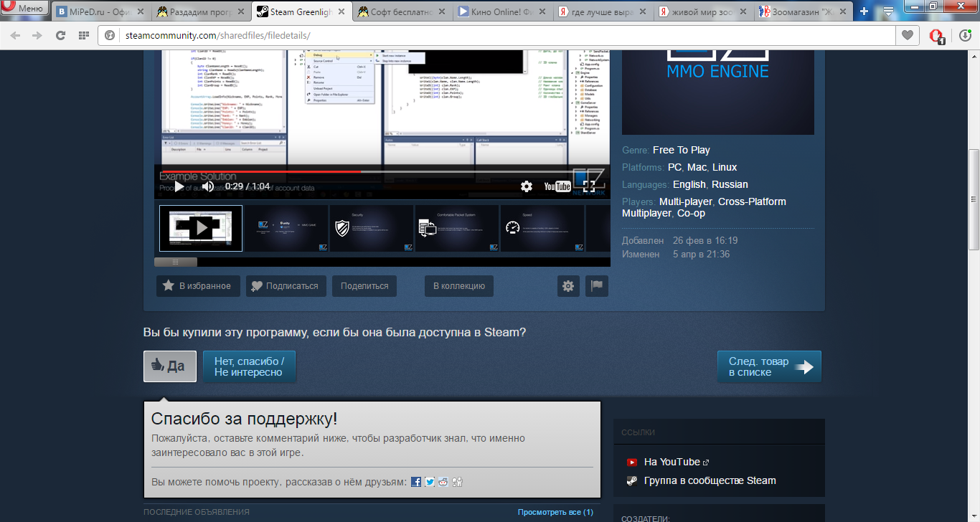This screenshot has height=522, width=980.
Task: Go to След. товар в списке
Action: [x=769, y=366]
